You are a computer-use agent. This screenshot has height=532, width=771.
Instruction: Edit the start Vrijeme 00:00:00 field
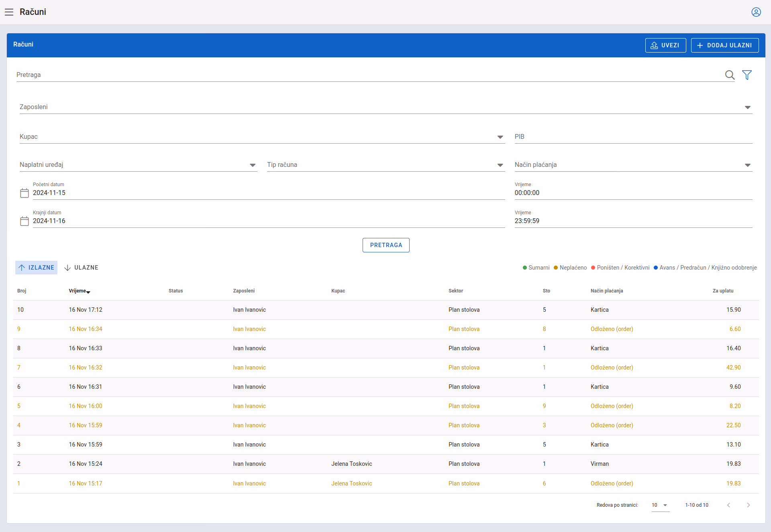click(x=633, y=193)
